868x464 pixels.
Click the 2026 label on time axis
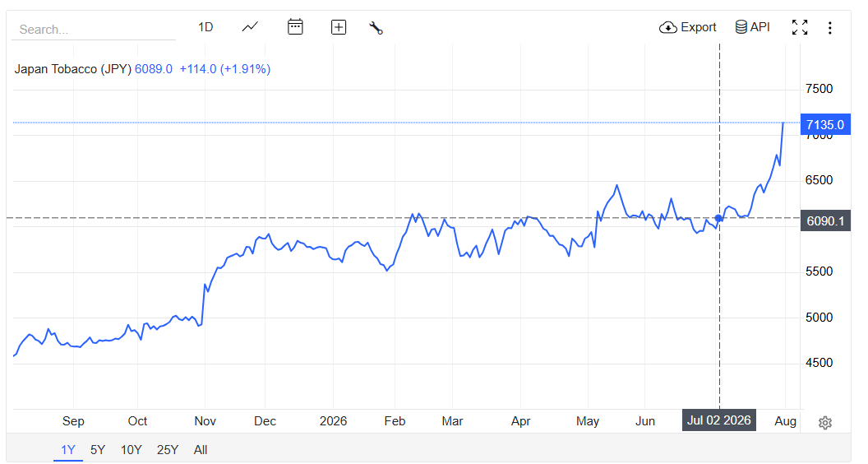(x=333, y=421)
